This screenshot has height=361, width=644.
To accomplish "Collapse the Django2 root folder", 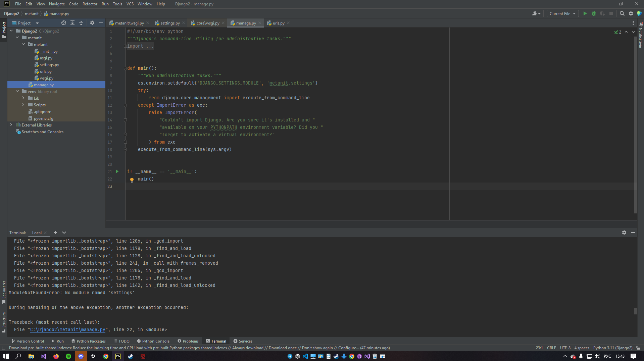I will tap(11, 31).
